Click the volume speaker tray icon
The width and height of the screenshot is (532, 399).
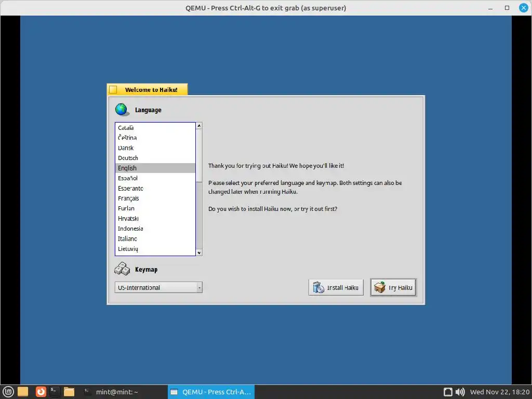pos(460,392)
